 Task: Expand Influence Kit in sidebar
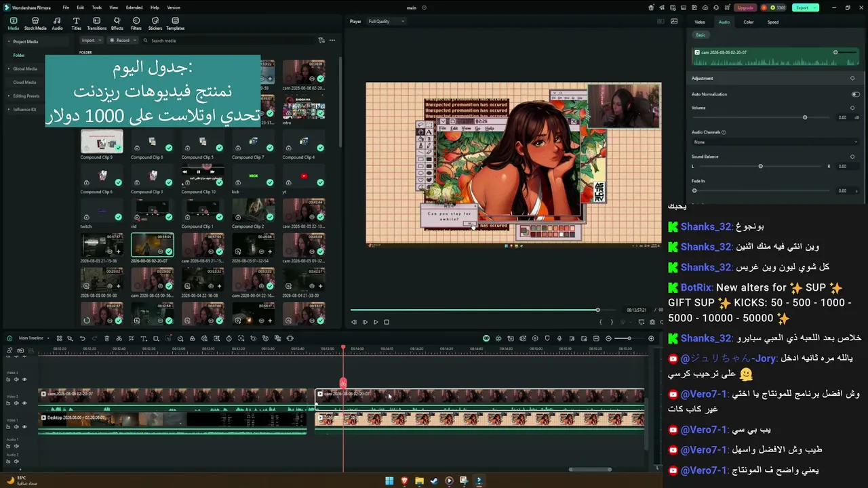9,109
